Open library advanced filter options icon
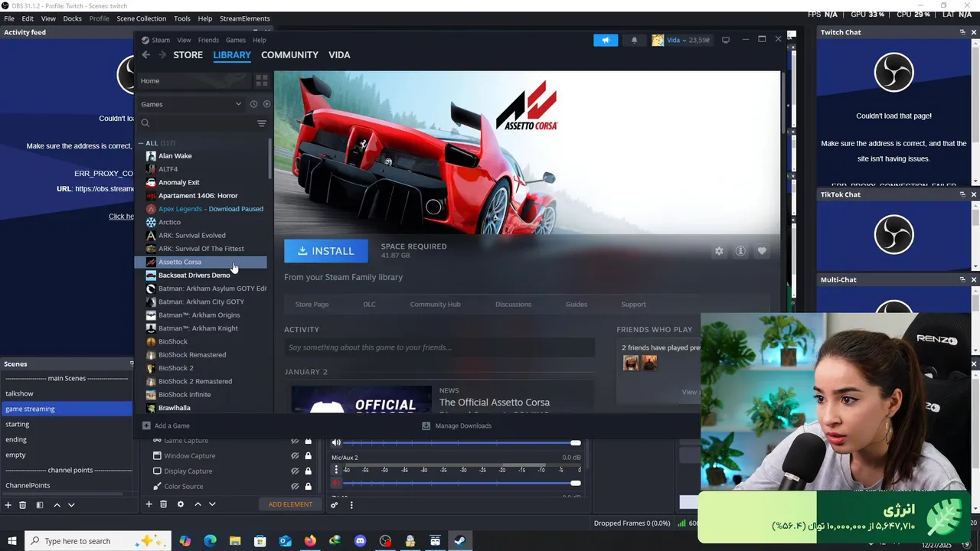 click(x=262, y=123)
